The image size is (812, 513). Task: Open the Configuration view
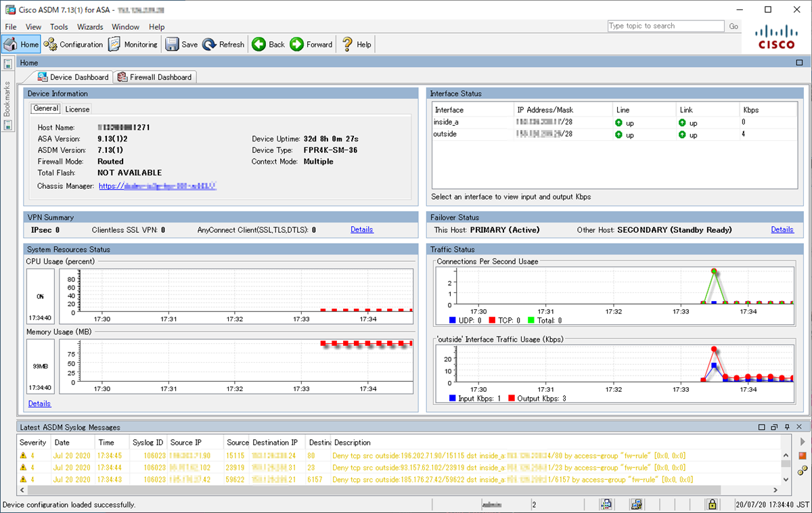(x=74, y=45)
